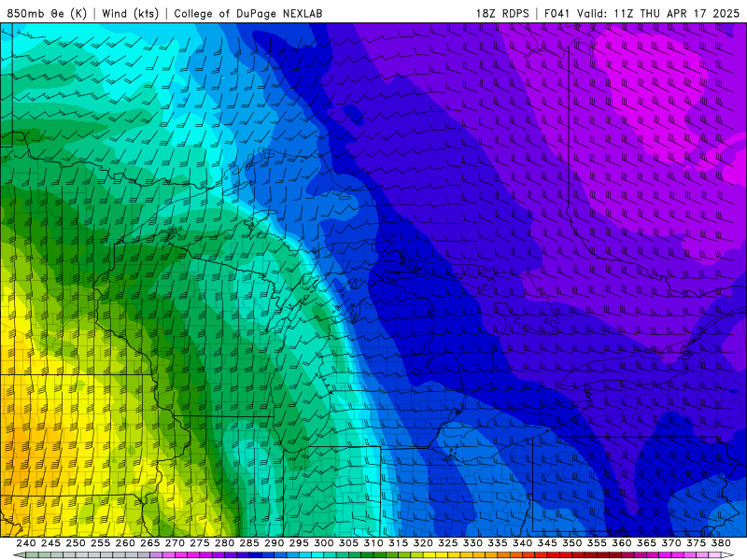Choose the 315 scale label
The image size is (747, 560).
[398, 543]
